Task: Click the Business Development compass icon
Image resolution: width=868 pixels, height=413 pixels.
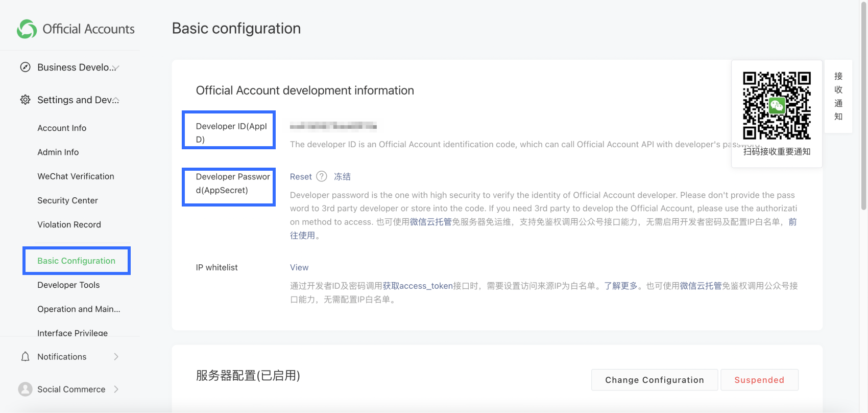Action: click(25, 67)
